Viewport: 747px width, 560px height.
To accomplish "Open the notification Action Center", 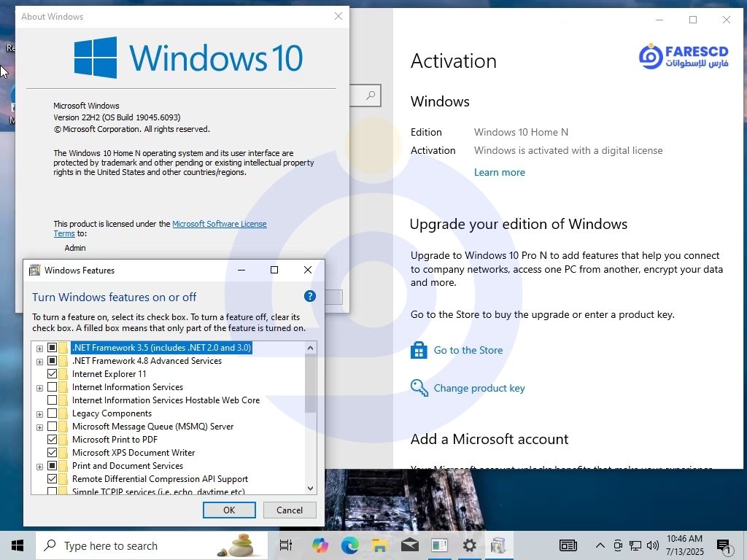I will tap(724, 546).
